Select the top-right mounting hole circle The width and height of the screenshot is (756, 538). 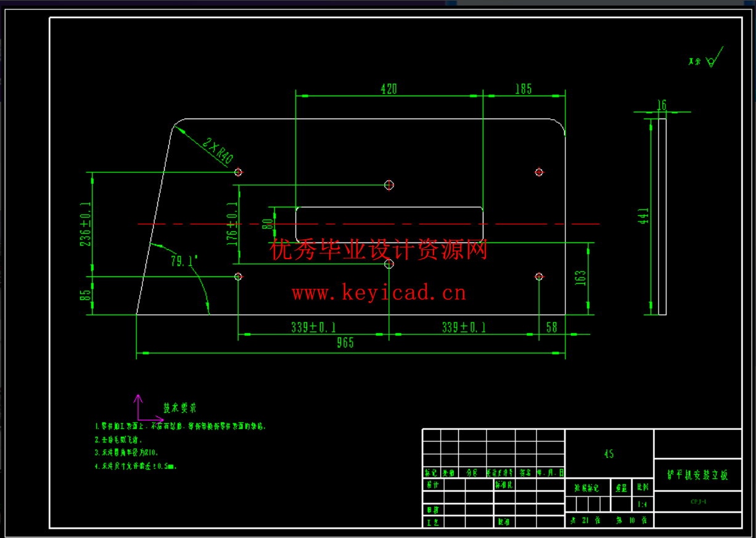[x=539, y=172]
